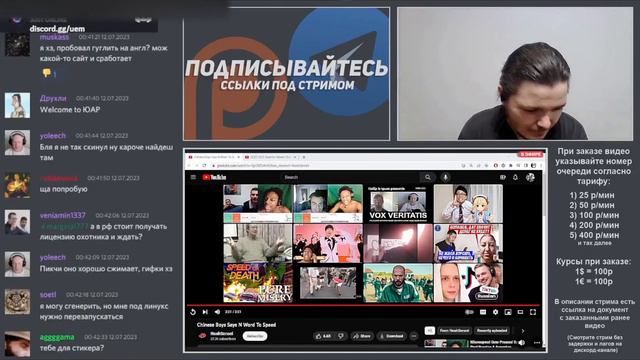Enter fullscreen in the YouTube player
Image resolution: width=640 pixels, height=360 pixels.
(533, 312)
